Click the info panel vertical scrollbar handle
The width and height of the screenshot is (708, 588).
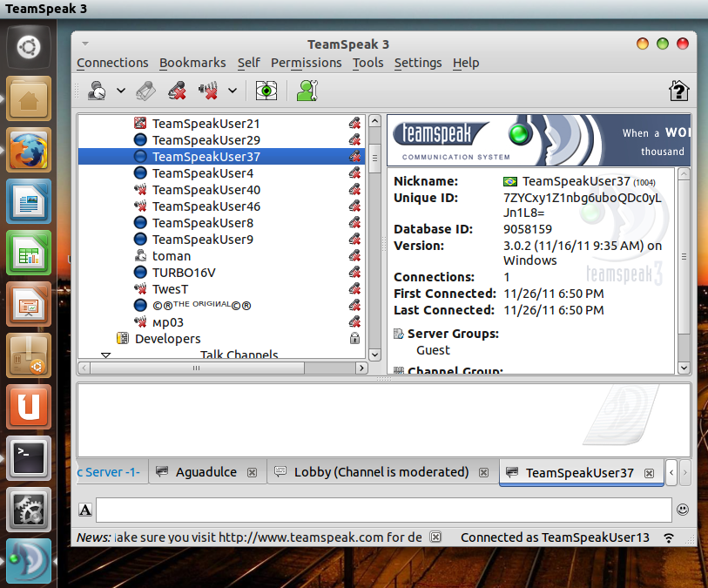pyautogui.click(x=684, y=256)
